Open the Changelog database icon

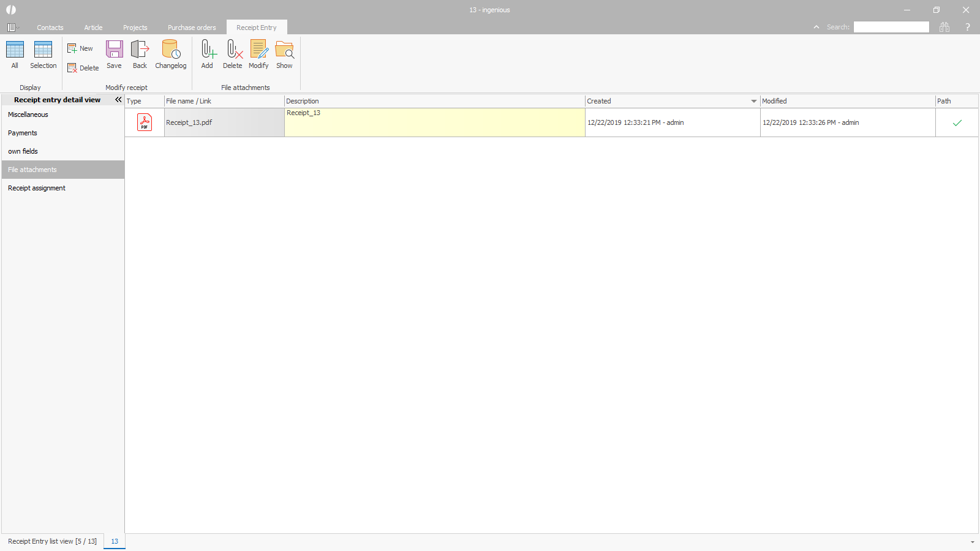click(x=170, y=50)
